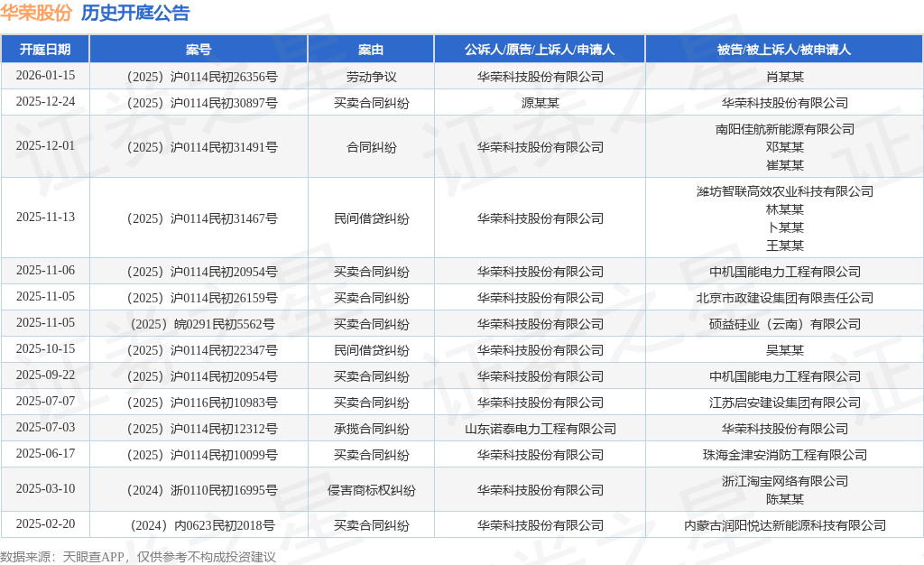Screen dimensions: 924x565
Task: Click date cell 2025-09-22
Action: (x=45, y=375)
